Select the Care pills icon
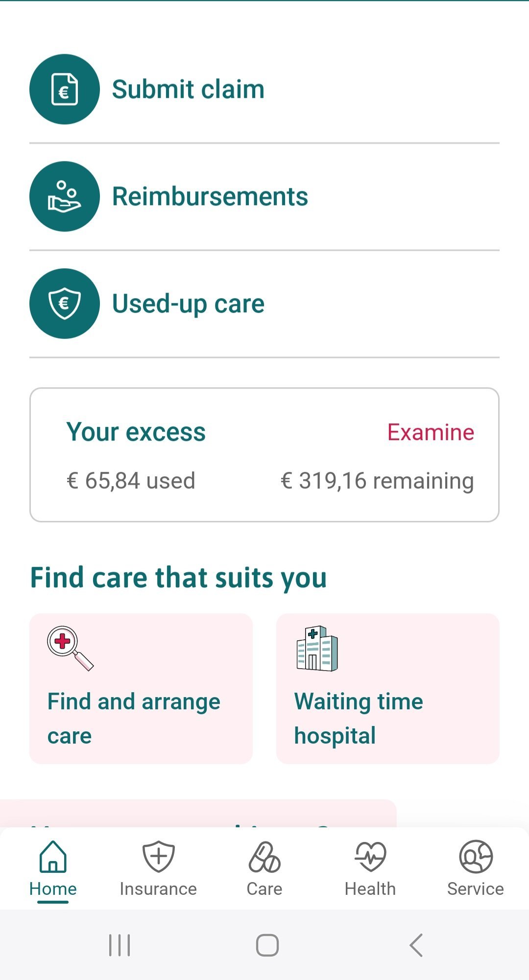Viewport: 529px width, 980px height. (264, 857)
